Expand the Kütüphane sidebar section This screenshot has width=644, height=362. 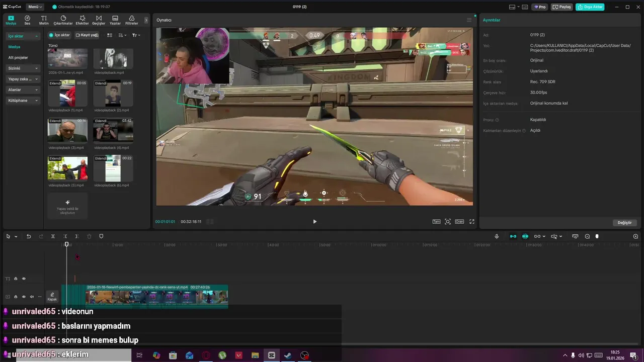point(23,101)
